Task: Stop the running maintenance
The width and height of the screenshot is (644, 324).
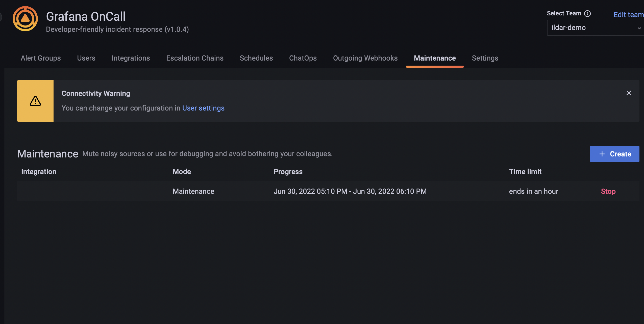Action: point(608,192)
